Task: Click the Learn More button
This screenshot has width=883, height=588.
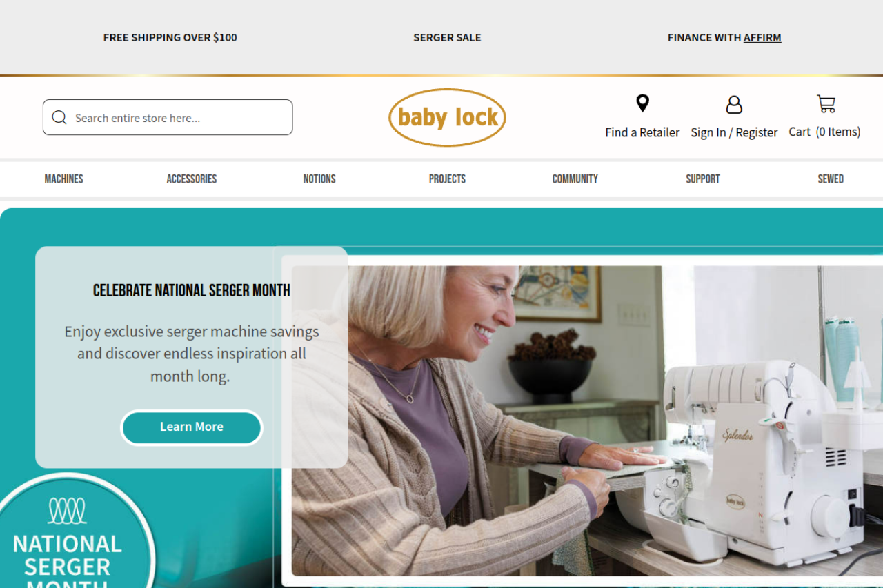Action: pyautogui.click(x=192, y=427)
